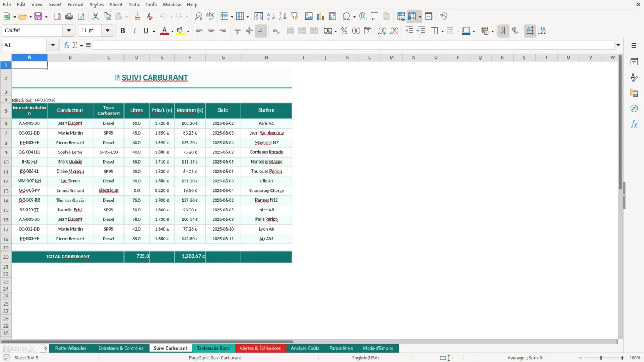Format as date
644x362 pixels.
[x=368, y=31]
